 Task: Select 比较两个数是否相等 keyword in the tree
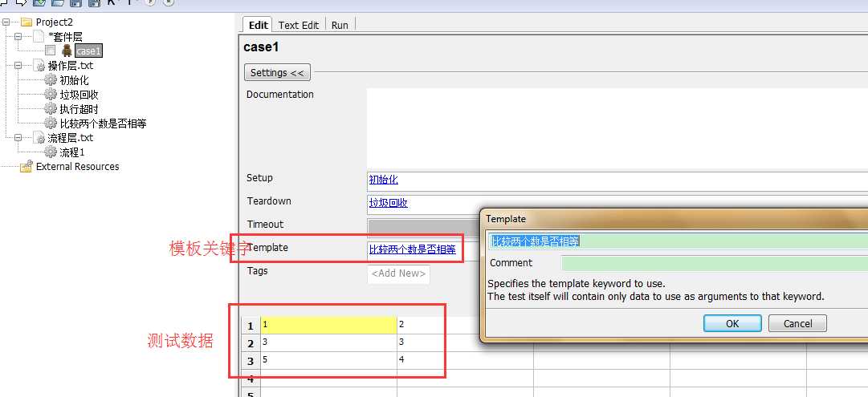[103, 124]
